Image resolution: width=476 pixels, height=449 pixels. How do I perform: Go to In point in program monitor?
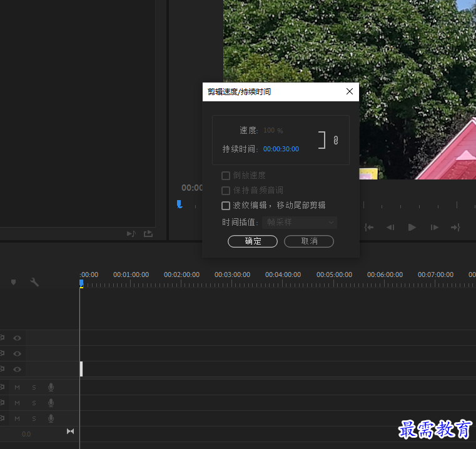click(x=369, y=227)
